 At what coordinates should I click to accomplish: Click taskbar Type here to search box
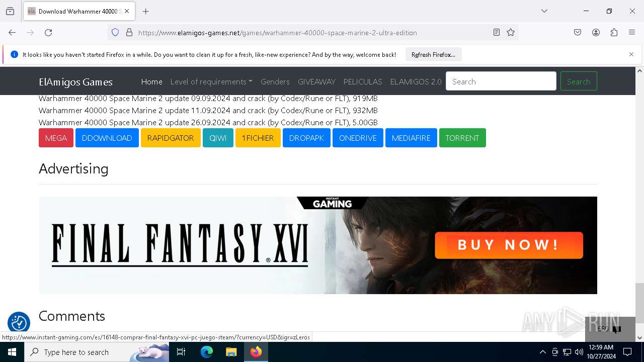pyautogui.click(x=97, y=352)
